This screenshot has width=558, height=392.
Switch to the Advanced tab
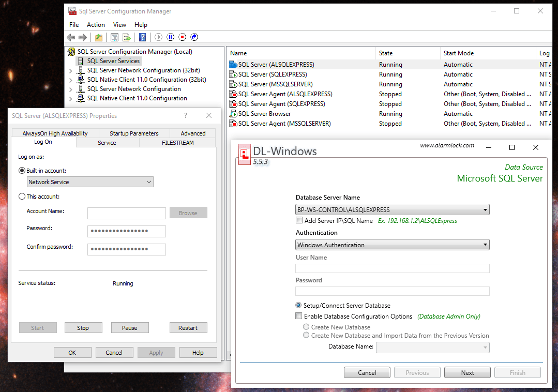193,133
